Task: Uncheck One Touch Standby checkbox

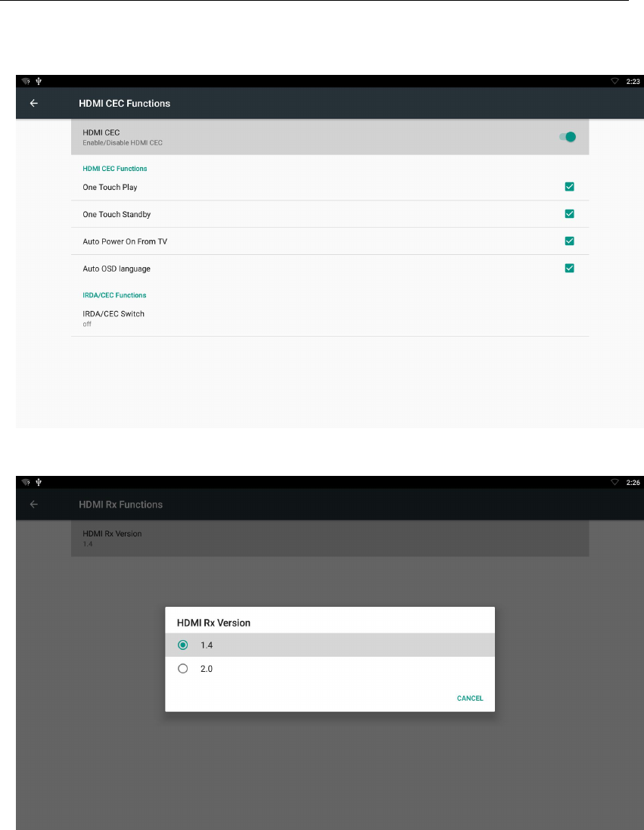Action: 569,214
